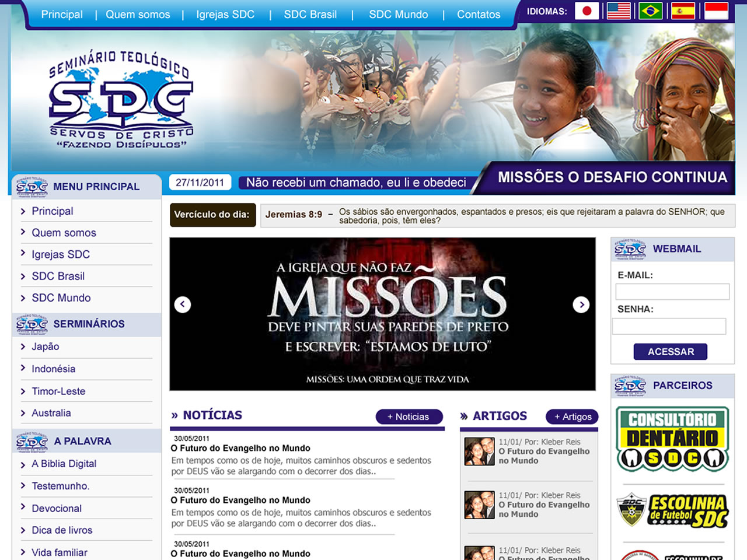Click the webmail E-MAIL input field
747x560 pixels.
click(x=672, y=292)
